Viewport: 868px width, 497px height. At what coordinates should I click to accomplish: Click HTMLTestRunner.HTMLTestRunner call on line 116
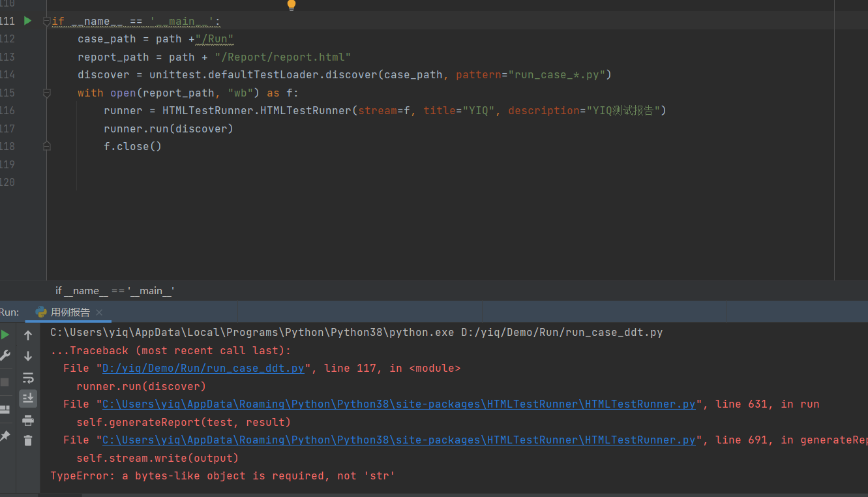click(x=257, y=111)
